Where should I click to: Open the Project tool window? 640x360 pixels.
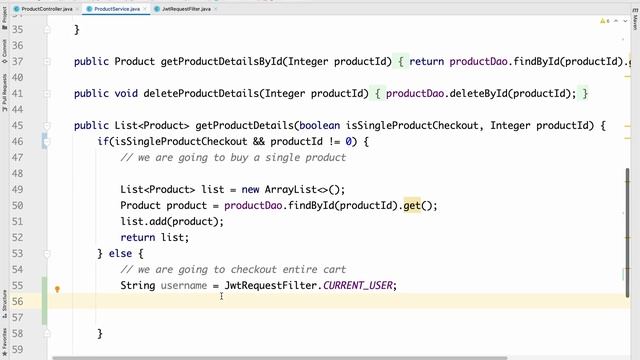pyautogui.click(x=4, y=18)
